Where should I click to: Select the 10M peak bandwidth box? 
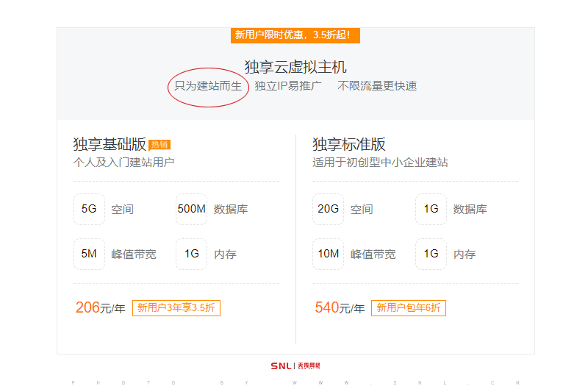tap(328, 254)
